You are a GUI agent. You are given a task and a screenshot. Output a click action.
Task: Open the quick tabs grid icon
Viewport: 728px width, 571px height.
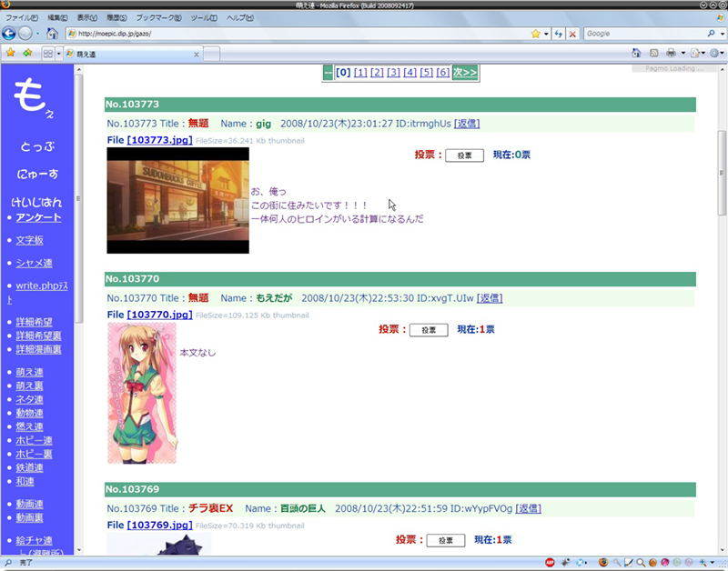coord(48,54)
